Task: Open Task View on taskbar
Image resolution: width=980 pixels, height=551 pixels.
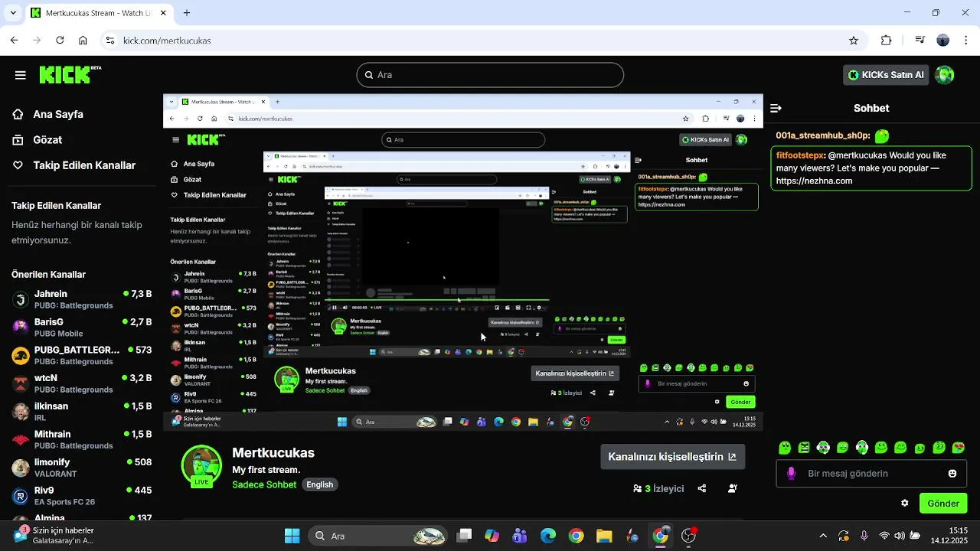Action: (464, 536)
